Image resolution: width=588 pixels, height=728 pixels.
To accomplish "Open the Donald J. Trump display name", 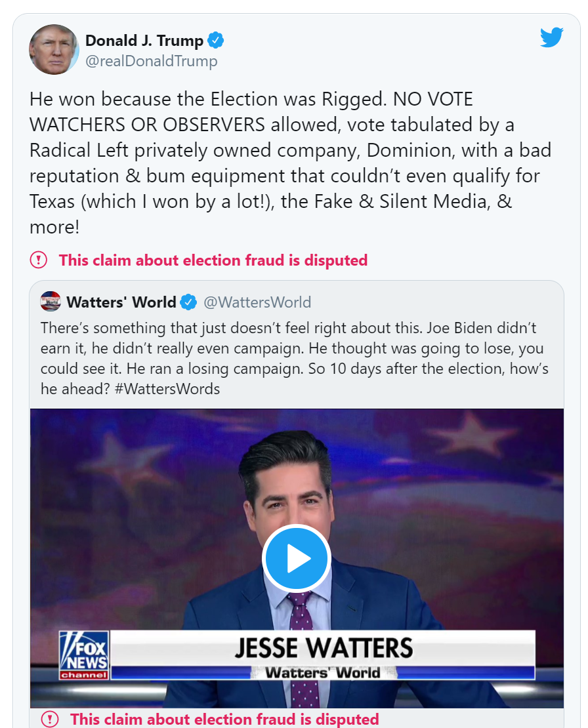I will click(x=144, y=41).
